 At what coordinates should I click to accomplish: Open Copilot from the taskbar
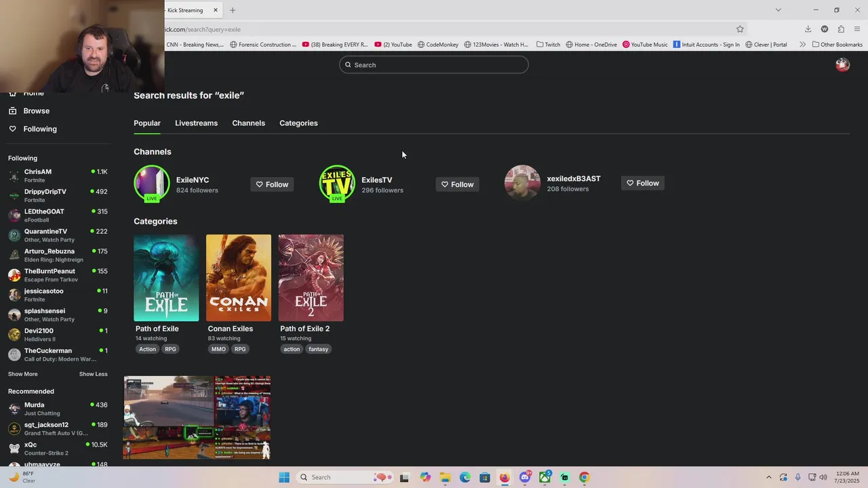tap(425, 477)
